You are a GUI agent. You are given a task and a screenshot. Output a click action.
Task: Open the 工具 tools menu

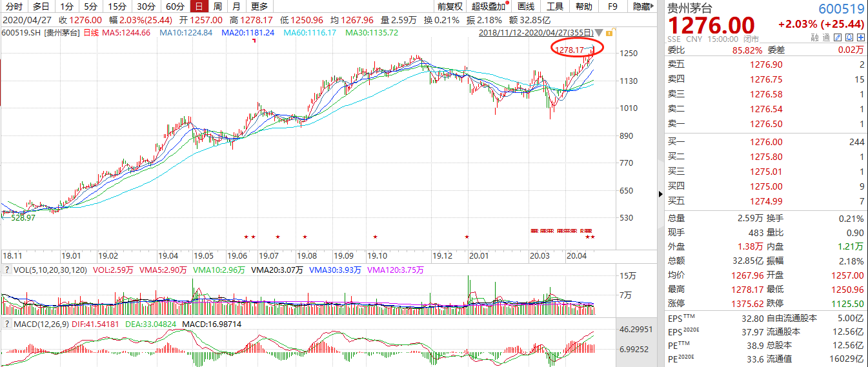click(555, 6)
